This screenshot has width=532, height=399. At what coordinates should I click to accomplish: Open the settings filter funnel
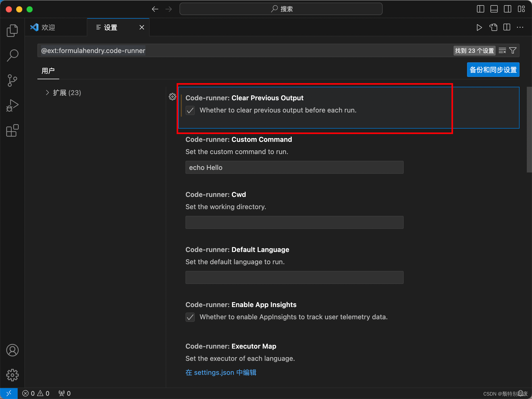513,51
